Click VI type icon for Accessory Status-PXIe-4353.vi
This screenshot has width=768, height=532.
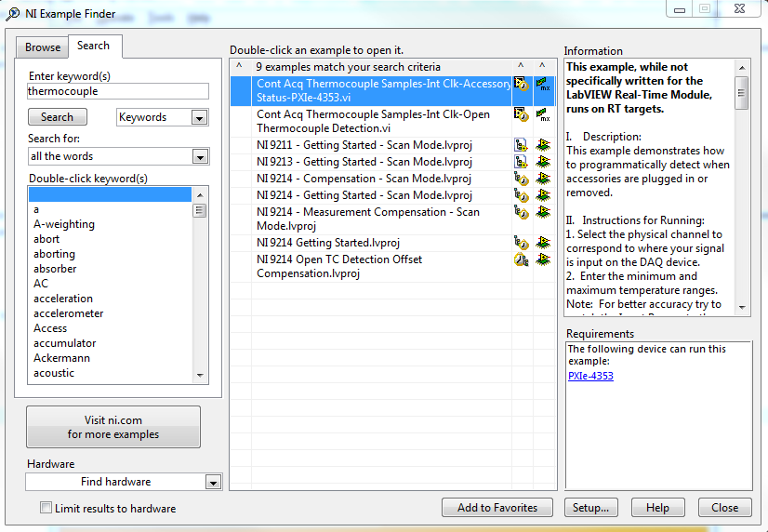(x=521, y=84)
